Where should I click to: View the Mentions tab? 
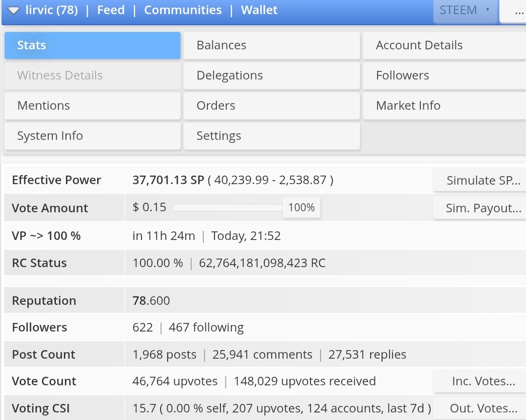[93, 106]
